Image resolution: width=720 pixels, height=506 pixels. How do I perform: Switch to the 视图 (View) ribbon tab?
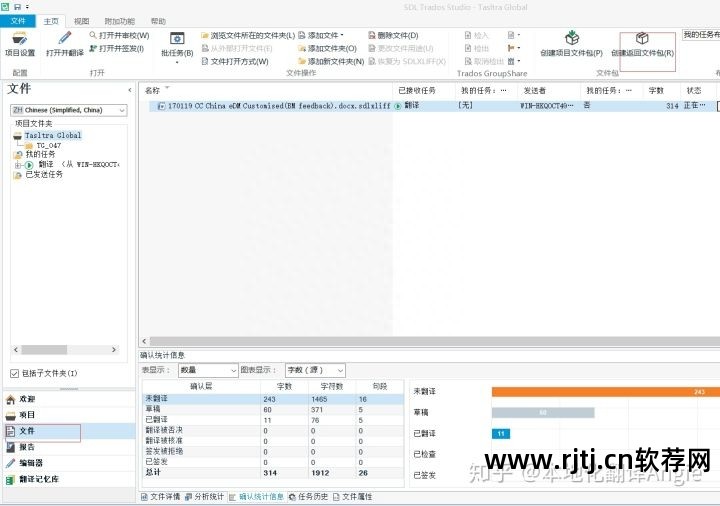tap(81, 20)
